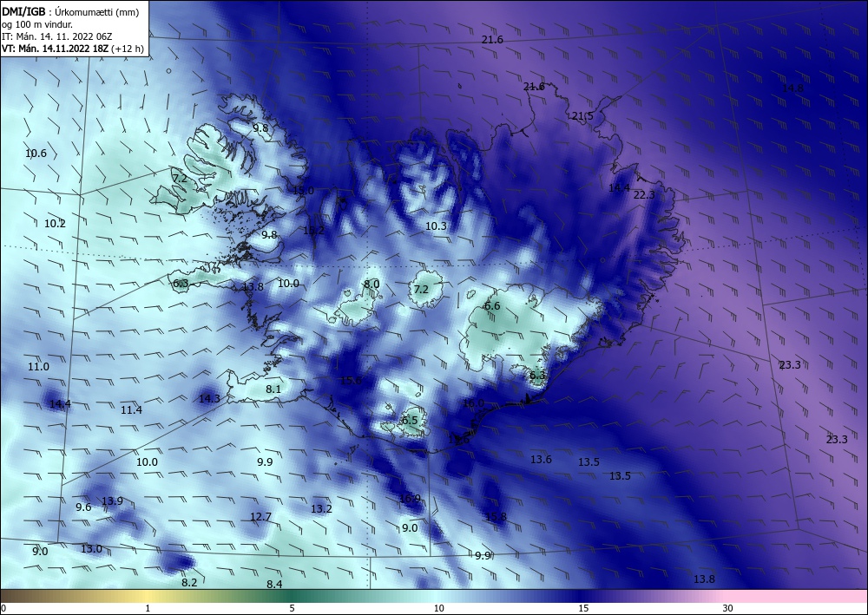The width and height of the screenshot is (868, 615).
Task: Click the 8.1 value on Reykjanes peninsula
Action: click(x=273, y=389)
